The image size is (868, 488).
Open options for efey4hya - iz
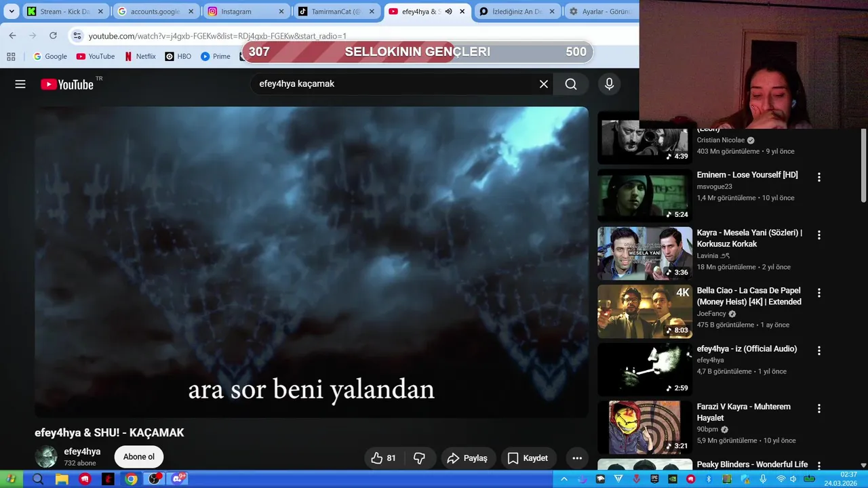coord(818,351)
